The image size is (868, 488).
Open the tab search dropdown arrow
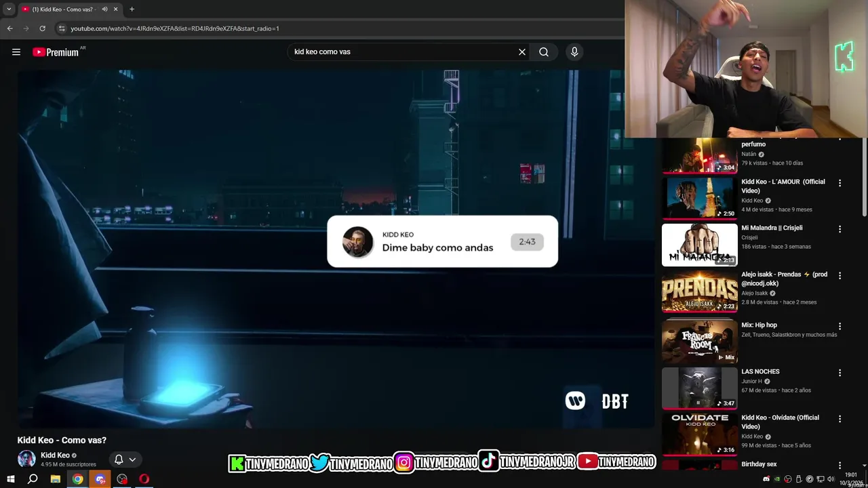coord(9,9)
